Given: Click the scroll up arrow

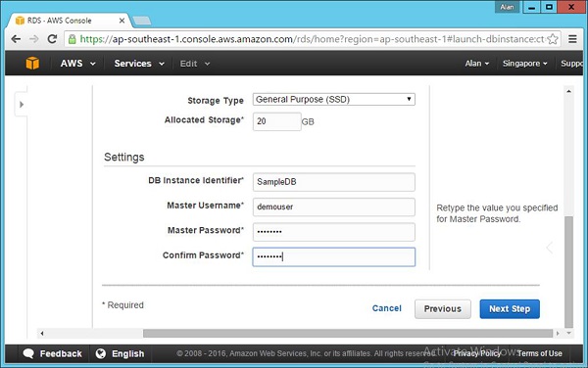Looking at the screenshot, I should pos(568,91).
